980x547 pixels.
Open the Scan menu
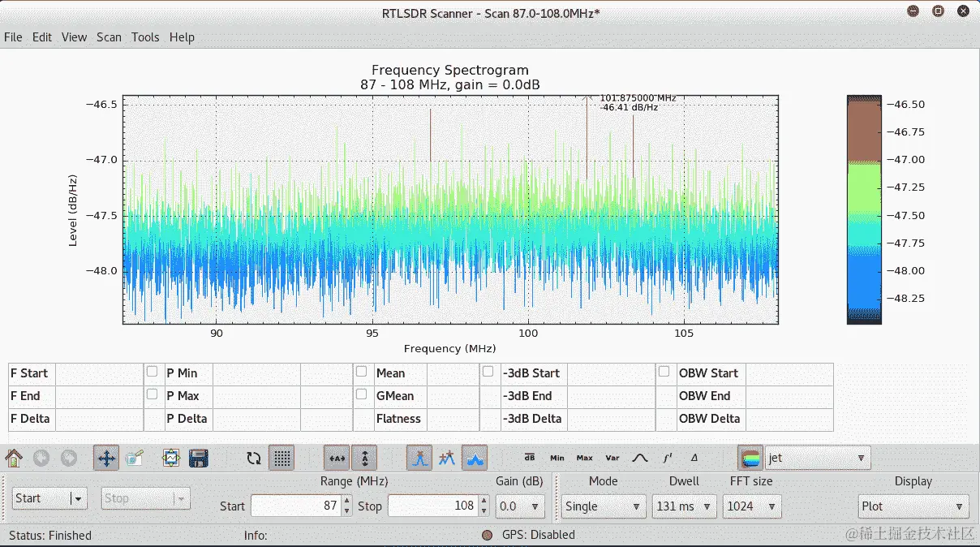point(109,37)
